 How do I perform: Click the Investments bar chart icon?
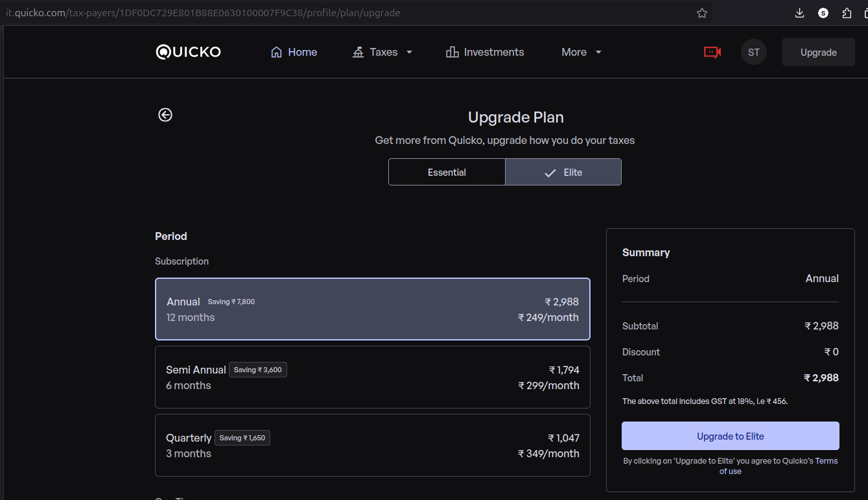pyautogui.click(x=452, y=52)
